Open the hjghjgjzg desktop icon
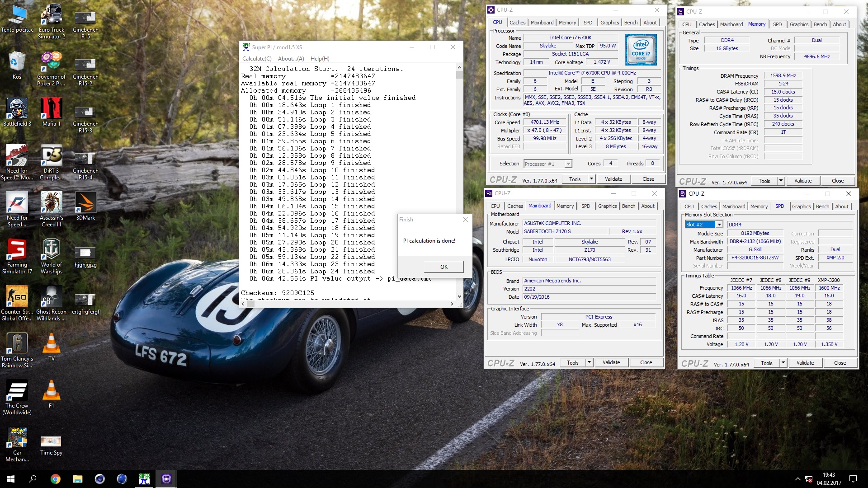This screenshot has height=488, width=868. click(x=85, y=256)
